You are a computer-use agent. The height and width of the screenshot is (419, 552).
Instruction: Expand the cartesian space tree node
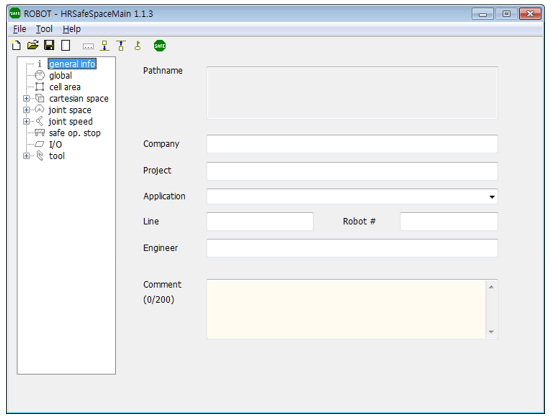click(26, 99)
